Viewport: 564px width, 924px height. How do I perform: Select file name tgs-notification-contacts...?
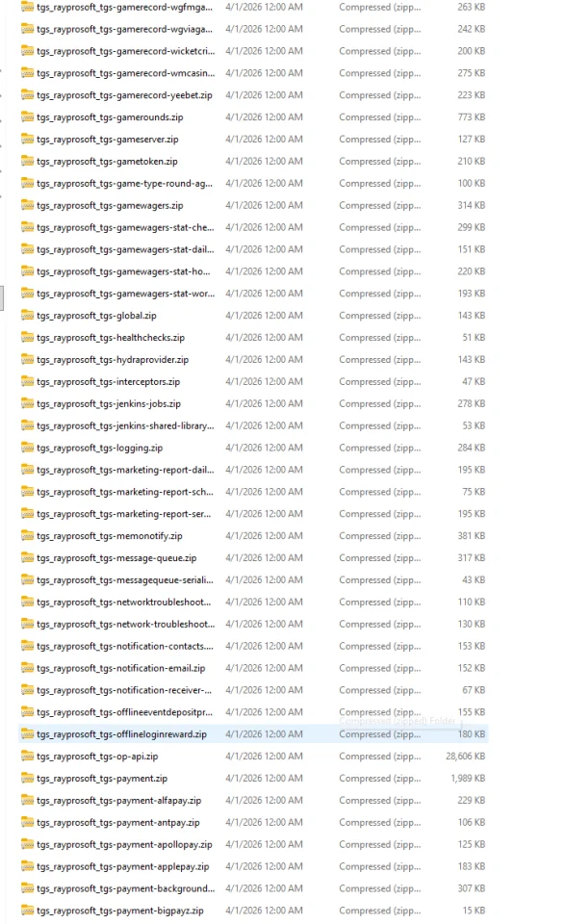(125, 646)
